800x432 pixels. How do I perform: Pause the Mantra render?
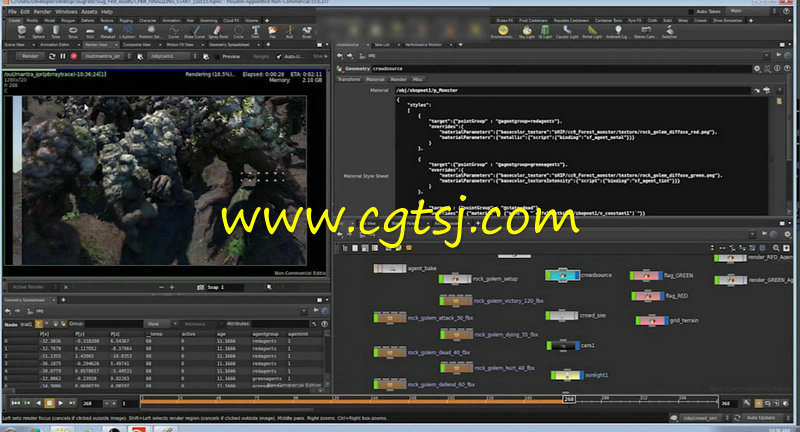[63, 56]
